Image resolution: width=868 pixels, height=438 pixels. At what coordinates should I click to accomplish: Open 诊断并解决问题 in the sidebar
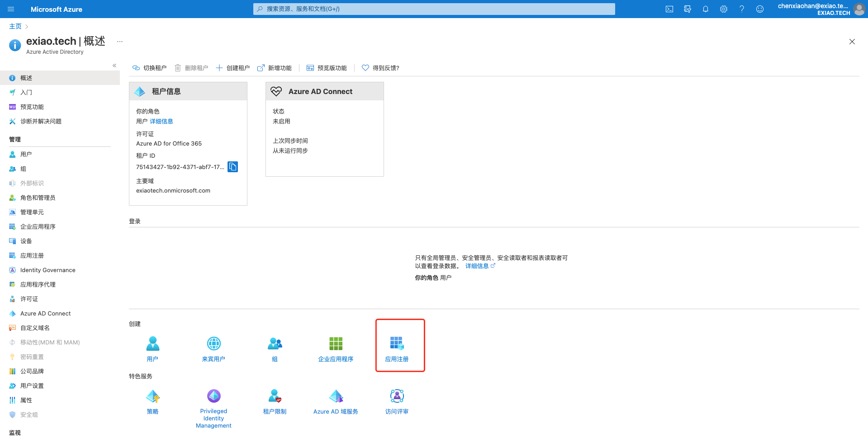coord(60,121)
